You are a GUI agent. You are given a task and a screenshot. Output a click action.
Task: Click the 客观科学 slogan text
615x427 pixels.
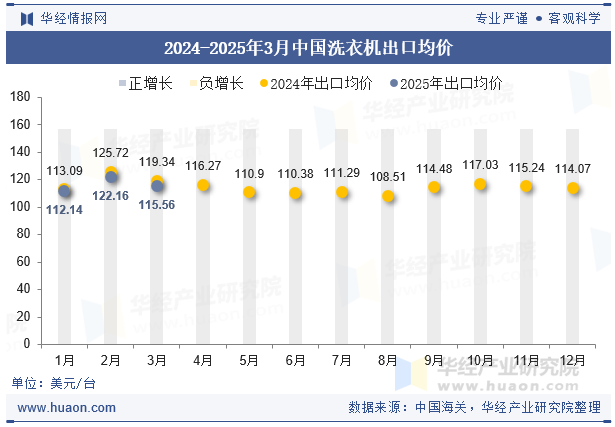574,18
